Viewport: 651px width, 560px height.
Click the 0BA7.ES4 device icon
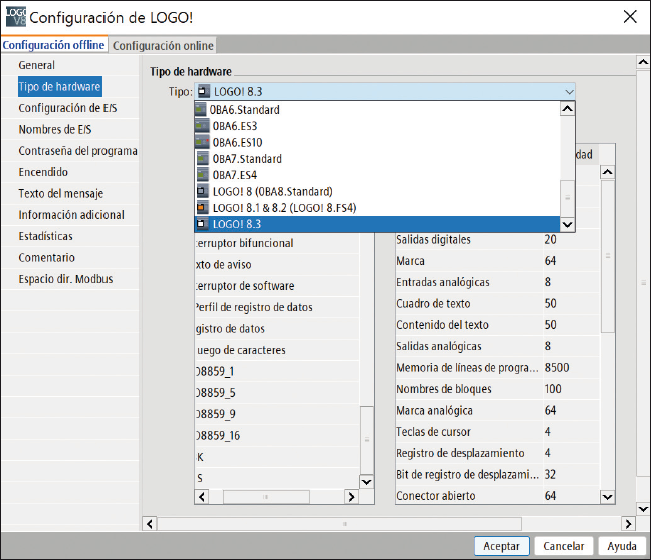[x=202, y=175]
